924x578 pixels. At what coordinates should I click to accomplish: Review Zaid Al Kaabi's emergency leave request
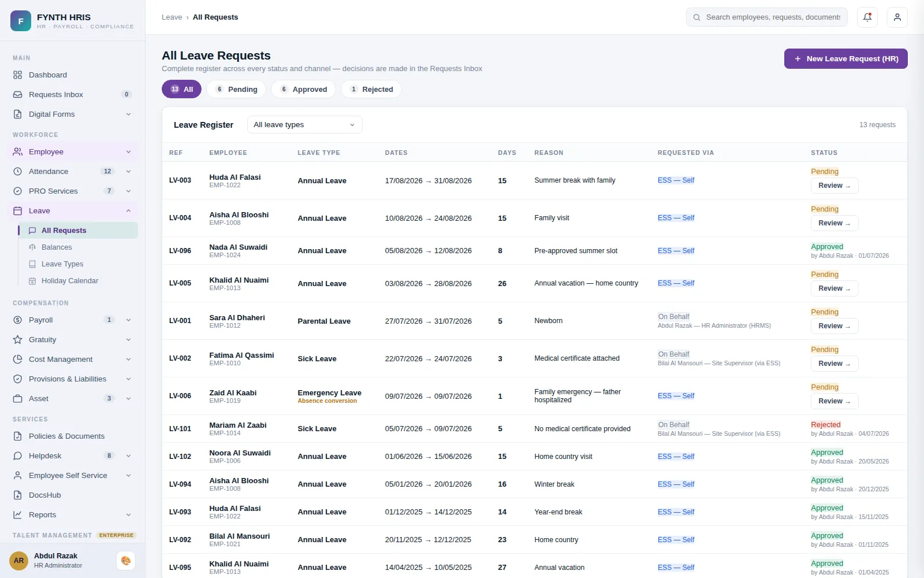click(x=834, y=401)
